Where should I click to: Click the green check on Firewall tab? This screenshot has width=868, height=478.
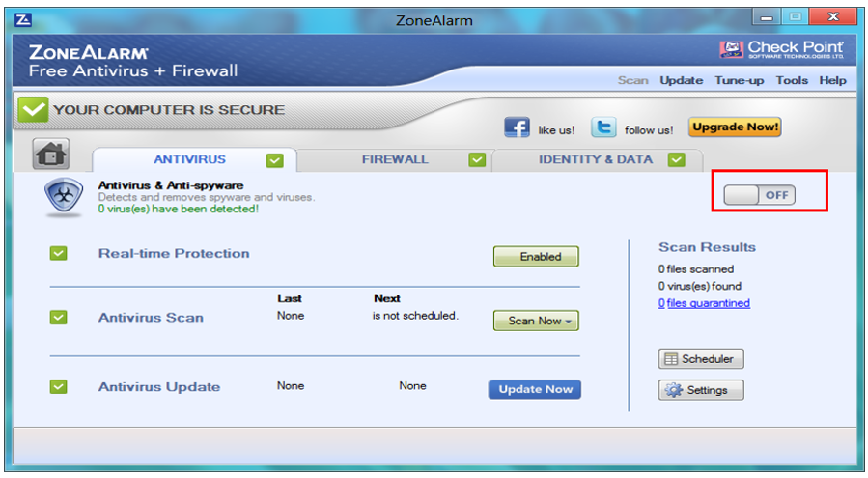[477, 160]
